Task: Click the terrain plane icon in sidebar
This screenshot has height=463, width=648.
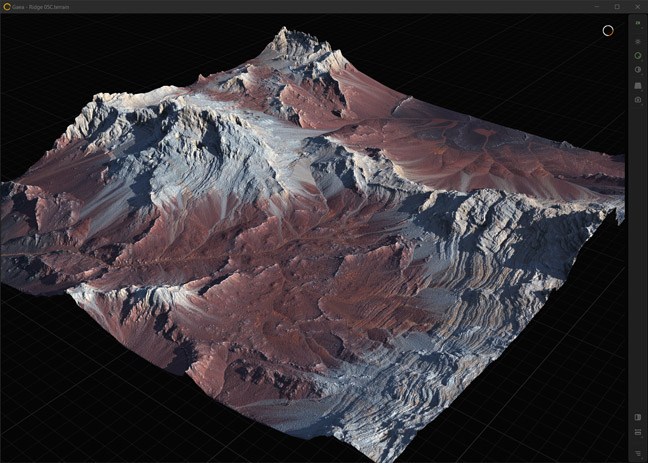Action: click(638, 85)
